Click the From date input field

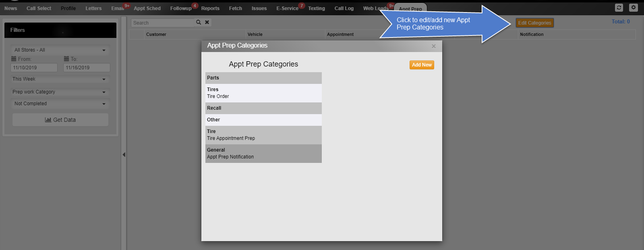pyautogui.click(x=34, y=68)
